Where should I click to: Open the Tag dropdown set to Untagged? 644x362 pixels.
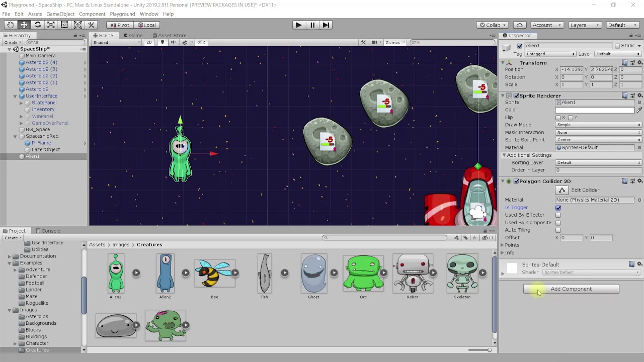[x=550, y=54]
